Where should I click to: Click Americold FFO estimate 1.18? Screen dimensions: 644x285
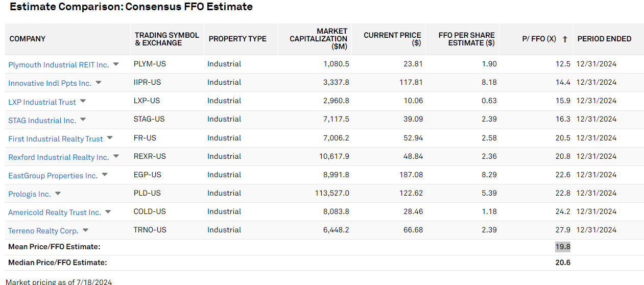coord(489,211)
